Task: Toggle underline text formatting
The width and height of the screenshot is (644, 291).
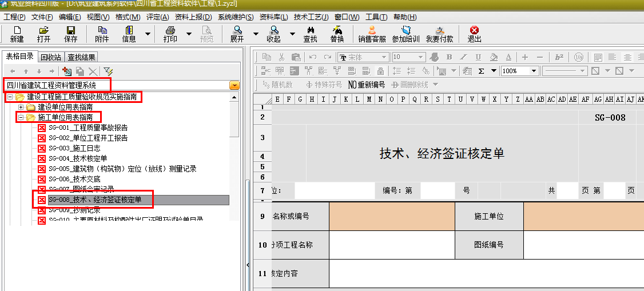Action: 478,57
